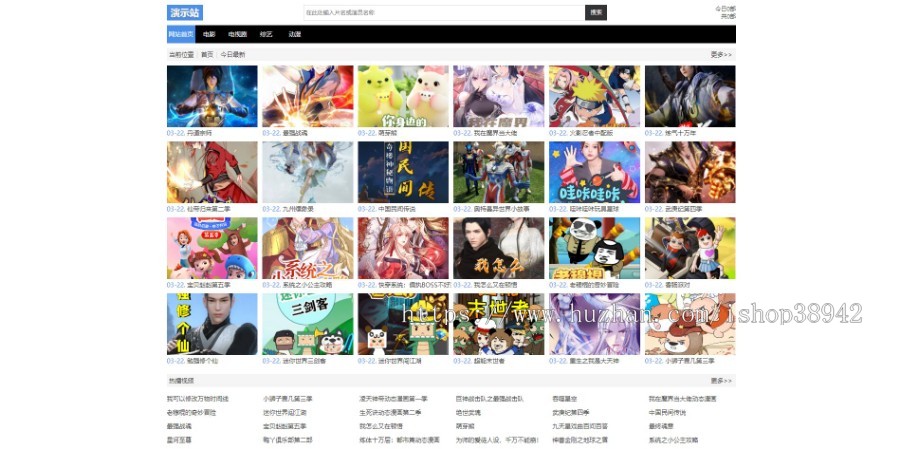Click the 演示站 site logo
The image size is (900, 449).
[185, 13]
